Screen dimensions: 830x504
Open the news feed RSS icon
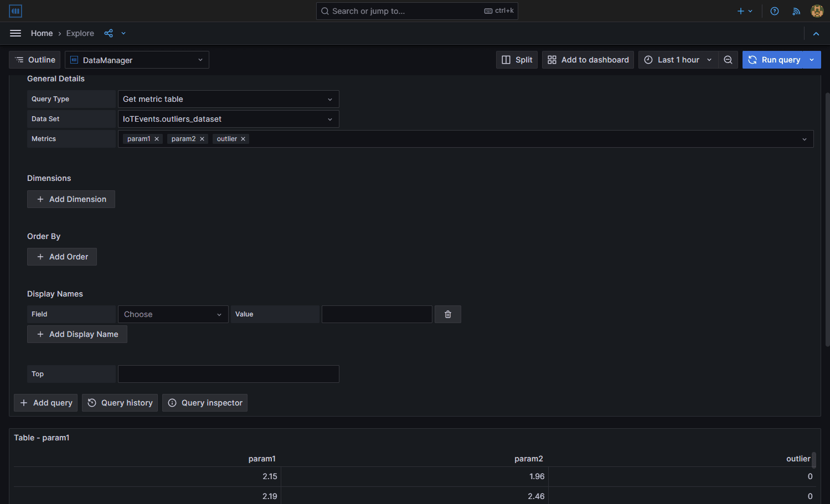click(796, 11)
